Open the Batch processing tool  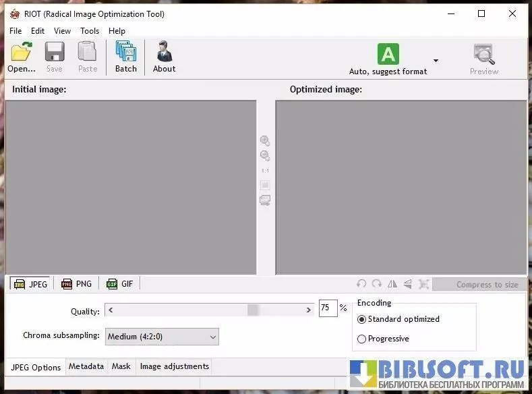coord(125,53)
